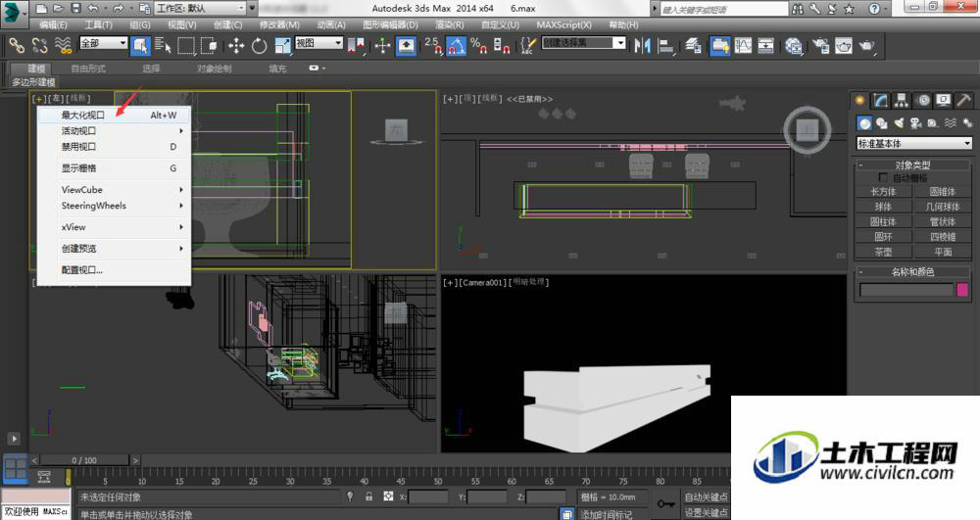Click the 管状体 tube button
The image size is (980, 520).
(942, 221)
